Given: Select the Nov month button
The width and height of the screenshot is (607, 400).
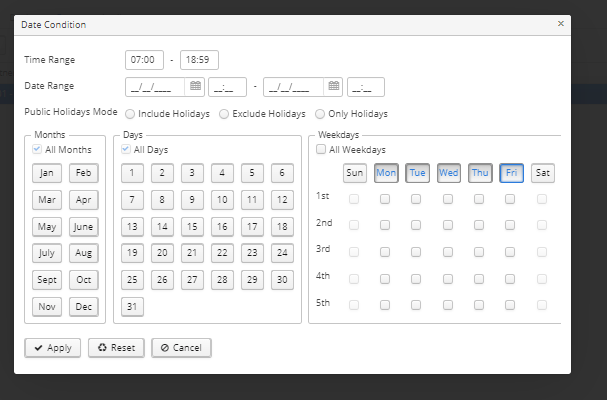Looking at the screenshot, I should coord(47,307).
